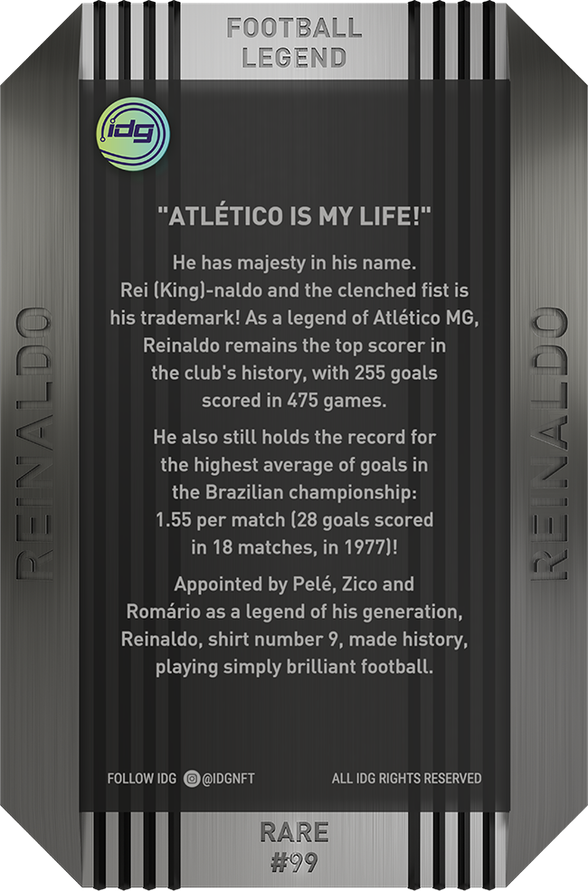Select the "in 18 matches, in 1977)!" line

tap(294, 546)
